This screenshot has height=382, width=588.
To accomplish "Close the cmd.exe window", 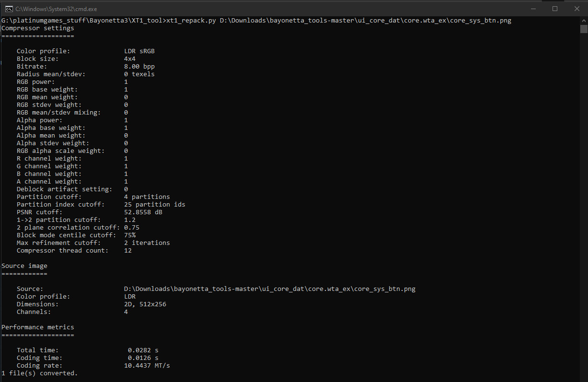I will coord(577,9).
